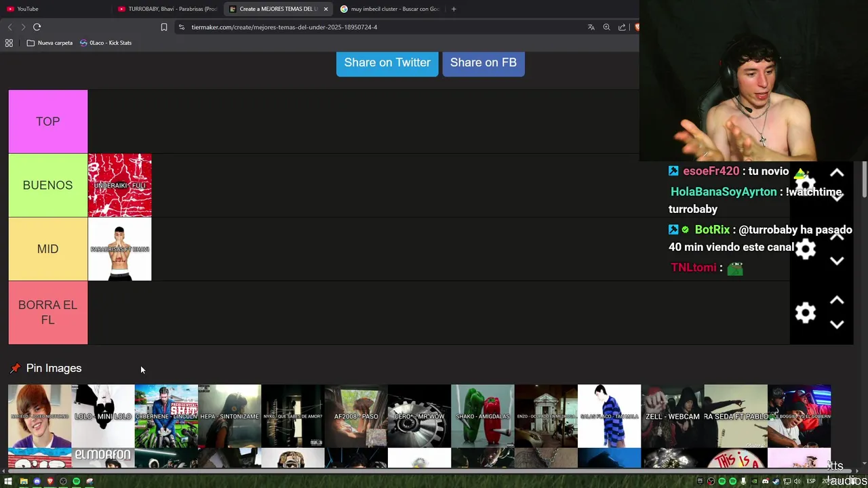Image resolution: width=868 pixels, height=488 pixels.
Task: Go back in browser history
Action: (x=9, y=27)
